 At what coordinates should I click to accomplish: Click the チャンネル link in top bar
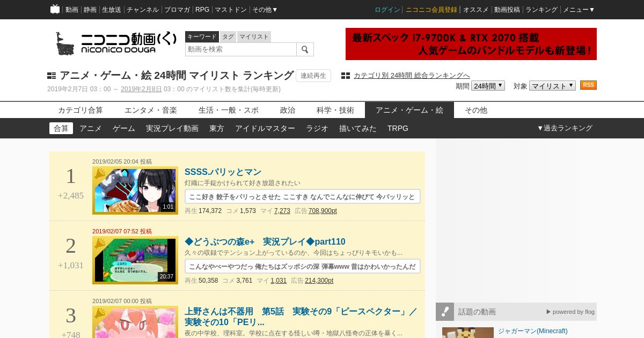[143, 10]
